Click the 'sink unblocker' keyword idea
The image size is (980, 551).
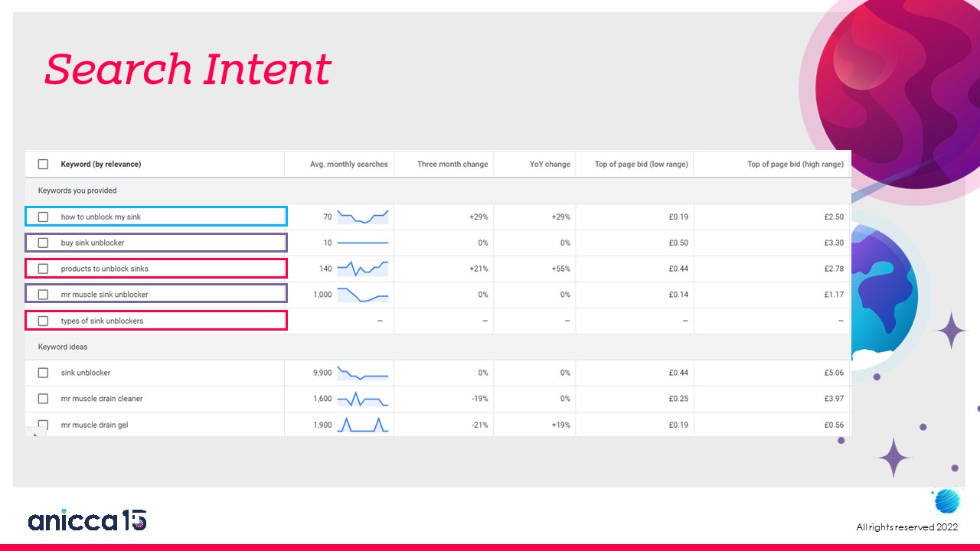tap(86, 373)
